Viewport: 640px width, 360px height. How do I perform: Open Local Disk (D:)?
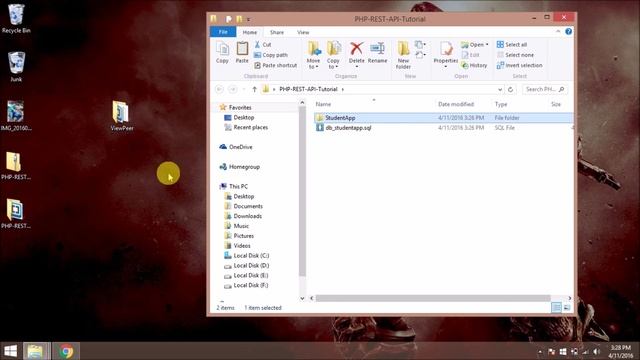tap(251, 266)
